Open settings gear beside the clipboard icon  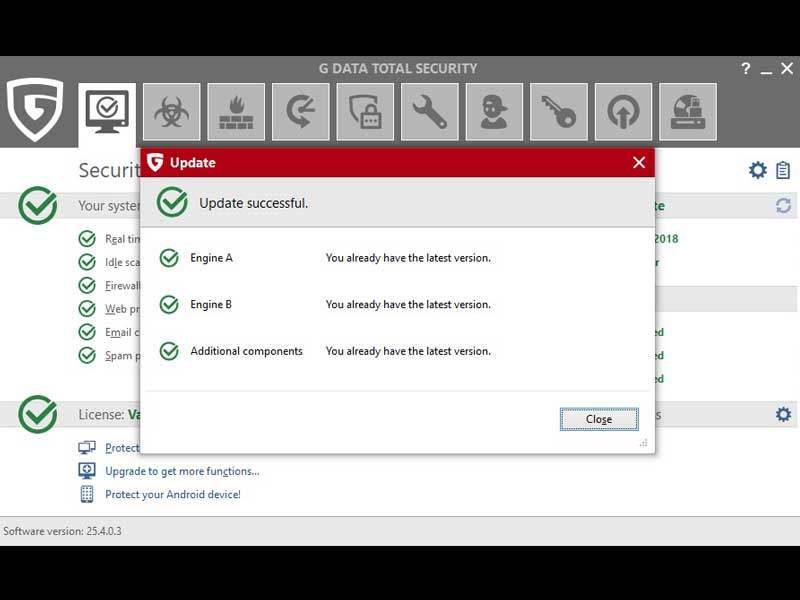[x=758, y=170]
